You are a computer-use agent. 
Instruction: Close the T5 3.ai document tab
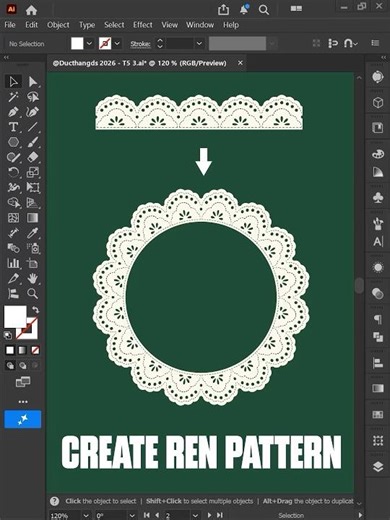pos(240,63)
